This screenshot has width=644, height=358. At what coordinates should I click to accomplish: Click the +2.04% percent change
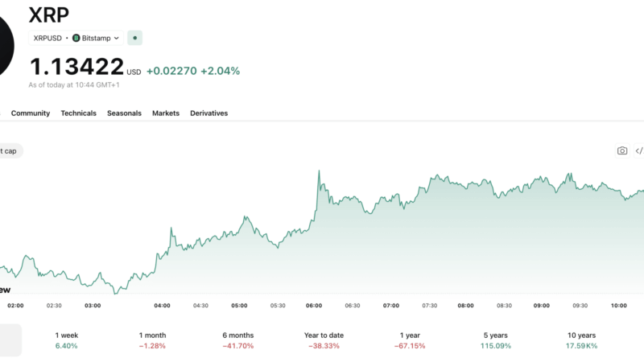(x=220, y=71)
